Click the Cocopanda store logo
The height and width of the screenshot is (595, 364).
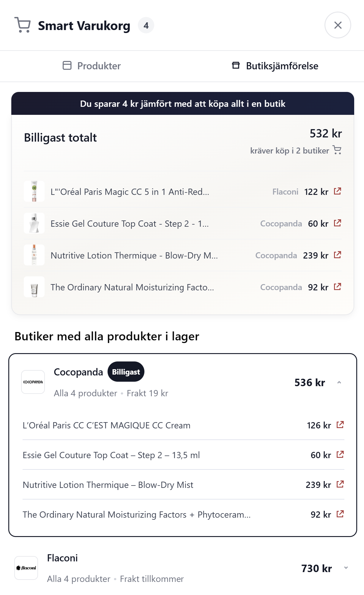(x=33, y=382)
